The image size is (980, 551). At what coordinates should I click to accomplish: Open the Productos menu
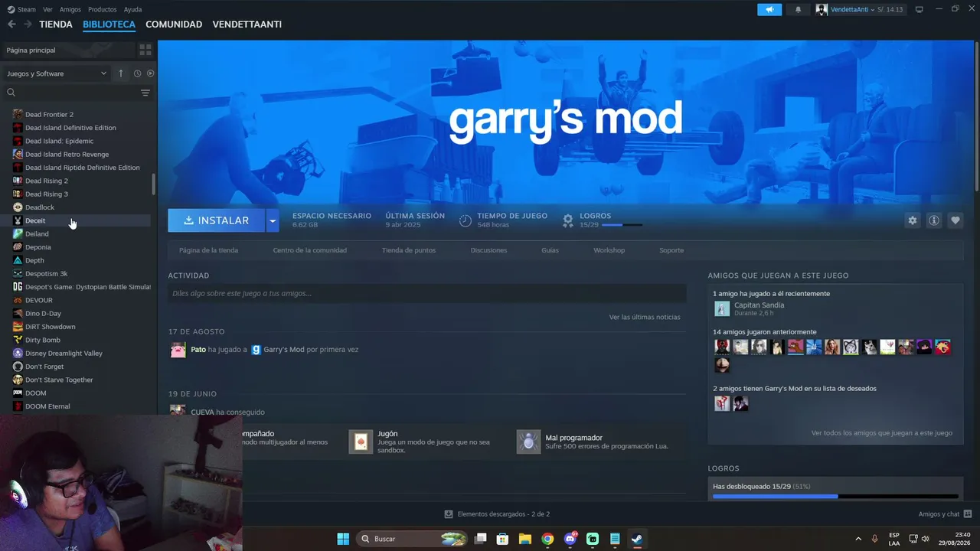click(x=103, y=10)
